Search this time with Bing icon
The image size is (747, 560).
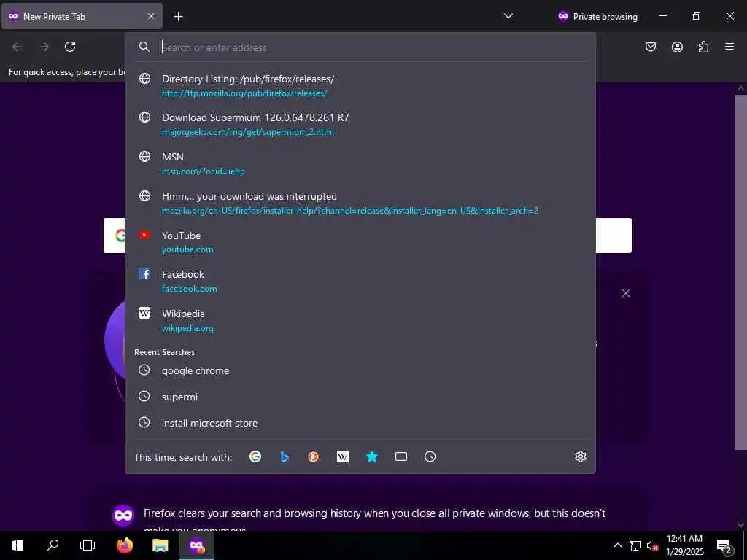pyautogui.click(x=285, y=456)
